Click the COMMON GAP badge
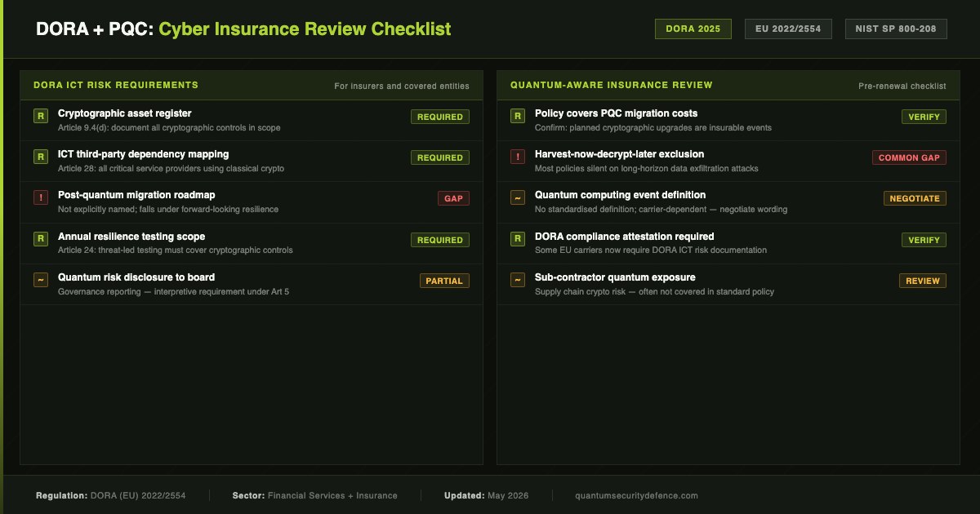Image resolution: width=980 pixels, height=514 pixels. [909, 157]
